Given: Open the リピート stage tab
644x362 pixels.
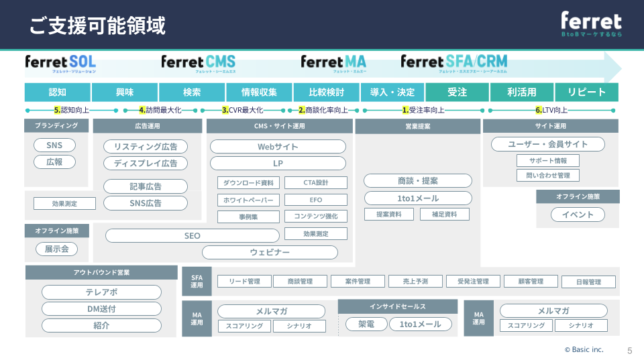Looking at the screenshot, I should coord(586,93).
